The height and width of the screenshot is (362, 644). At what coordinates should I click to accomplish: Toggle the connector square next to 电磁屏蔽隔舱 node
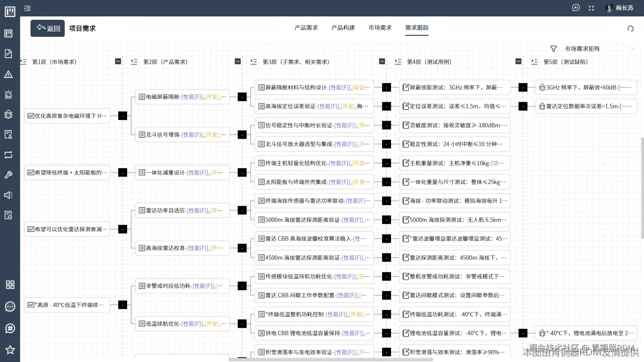click(x=241, y=97)
